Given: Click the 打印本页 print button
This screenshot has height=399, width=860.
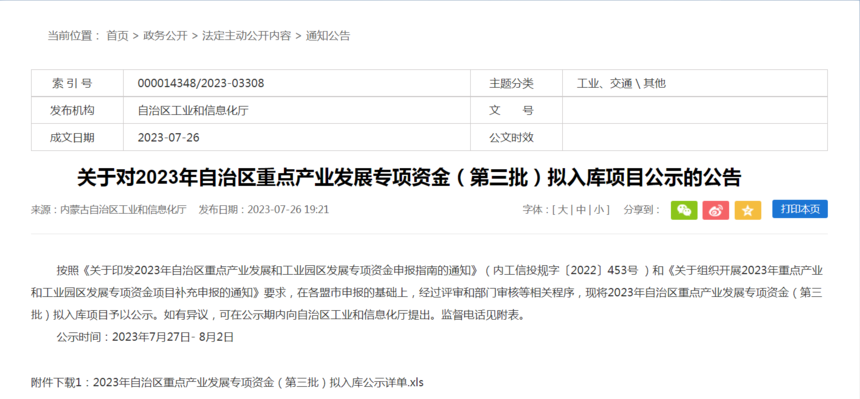Looking at the screenshot, I should click(800, 209).
